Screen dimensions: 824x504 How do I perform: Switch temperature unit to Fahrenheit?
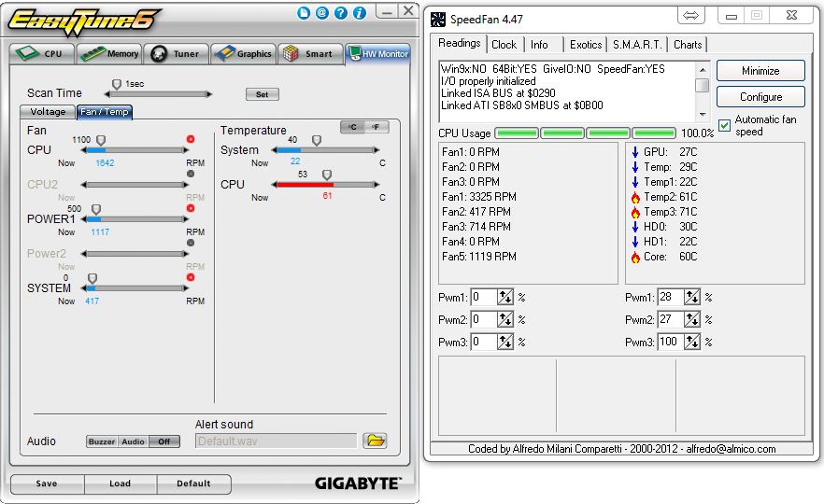click(x=376, y=127)
